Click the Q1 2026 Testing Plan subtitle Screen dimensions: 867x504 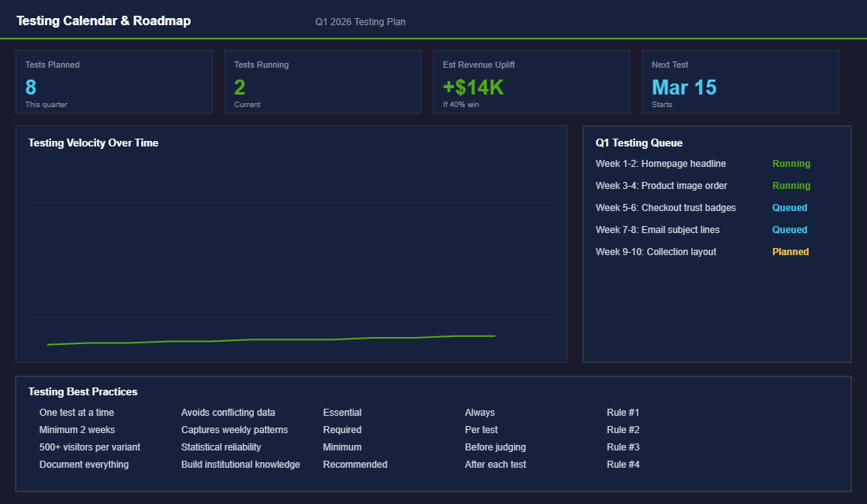click(360, 21)
